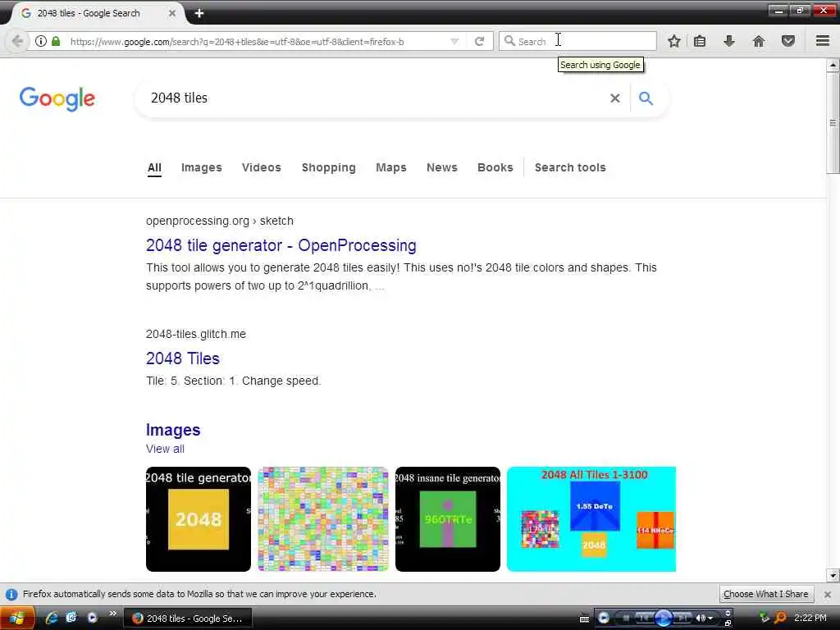The width and height of the screenshot is (840, 630).
Task: Select the All results tab
Action: click(154, 167)
